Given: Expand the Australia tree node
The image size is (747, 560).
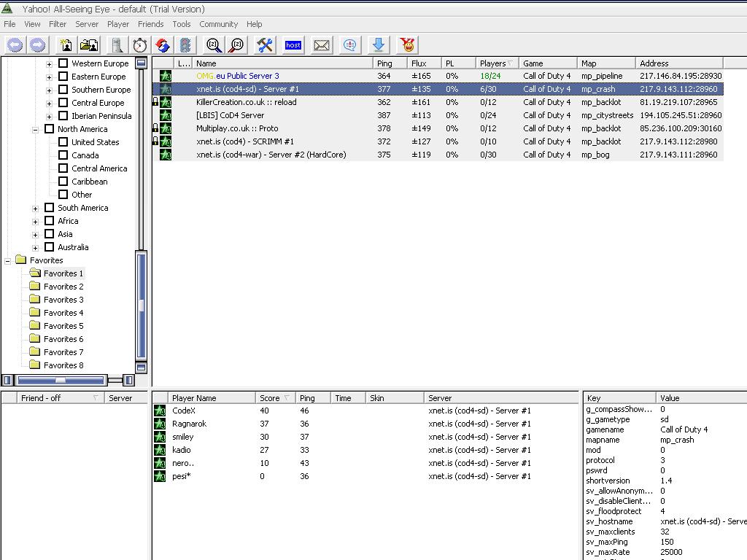Looking at the screenshot, I should [35, 248].
